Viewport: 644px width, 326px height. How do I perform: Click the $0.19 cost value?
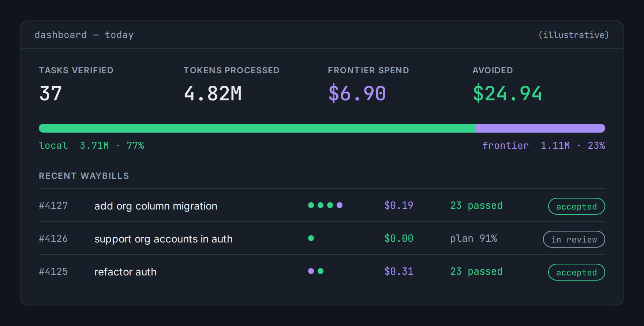tap(399, 205)
